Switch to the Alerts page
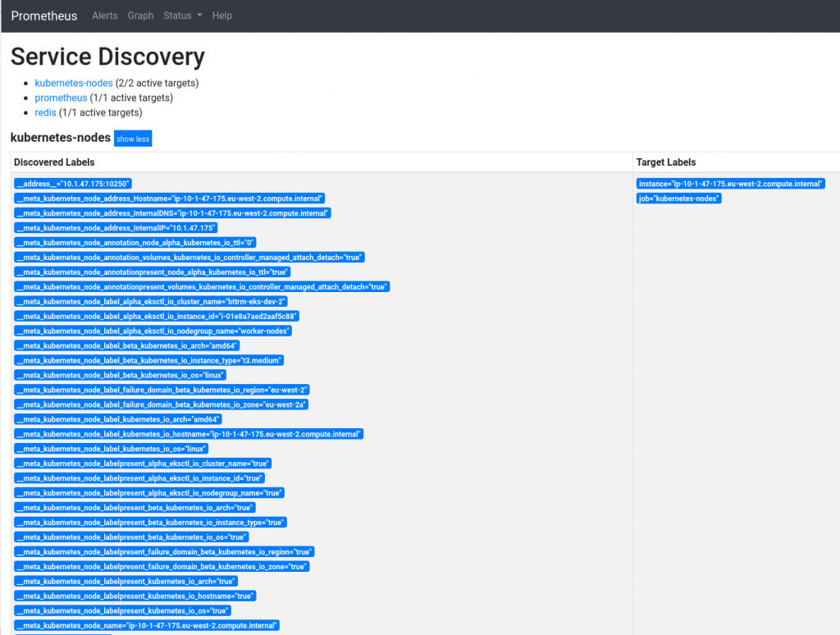The width and height of the screenshot is (840, 635). click(x=104, y=16)
